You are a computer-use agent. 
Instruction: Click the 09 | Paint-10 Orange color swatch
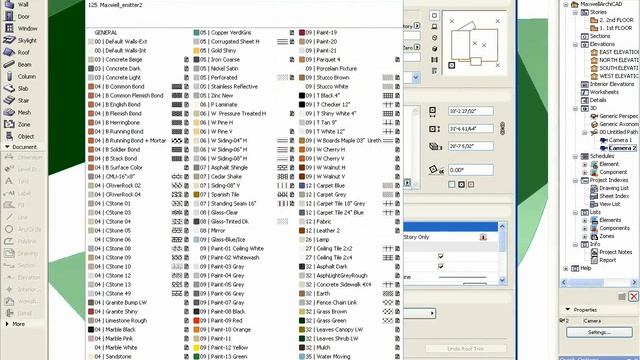click(x=196, y=330)
